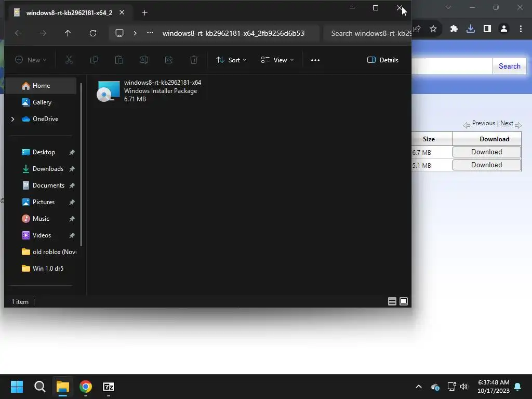Screen dimensions: 532x399
Task: Open 7-Zip from the taskbar
Action: 109,387
